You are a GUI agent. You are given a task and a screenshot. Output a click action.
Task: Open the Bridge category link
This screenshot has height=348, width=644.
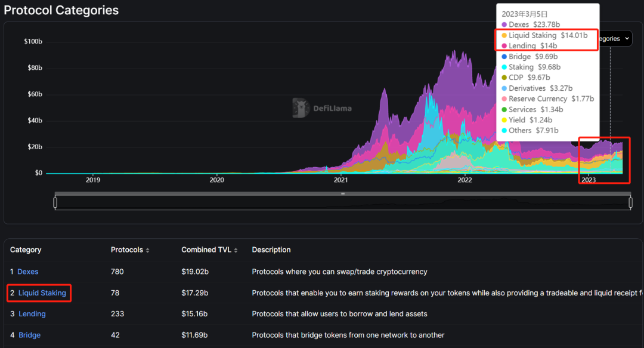30,335
